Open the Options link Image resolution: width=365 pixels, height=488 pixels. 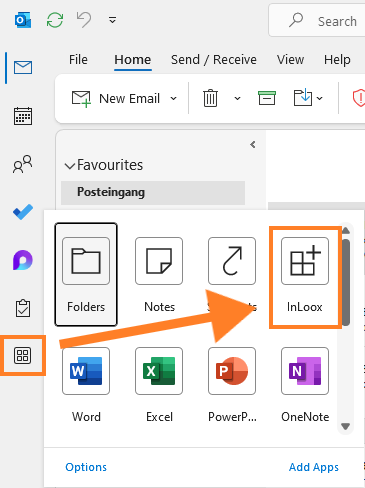[86, 467]
